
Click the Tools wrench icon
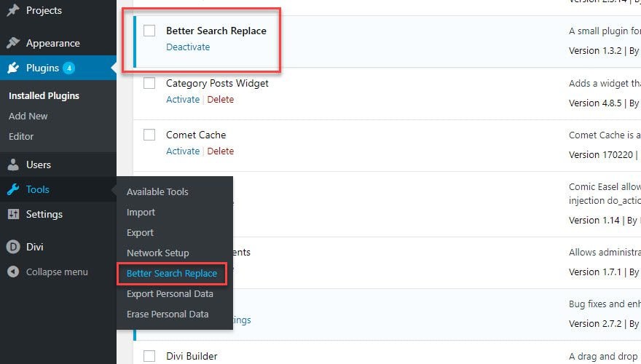pyautogui.click(x=13, y=189)
